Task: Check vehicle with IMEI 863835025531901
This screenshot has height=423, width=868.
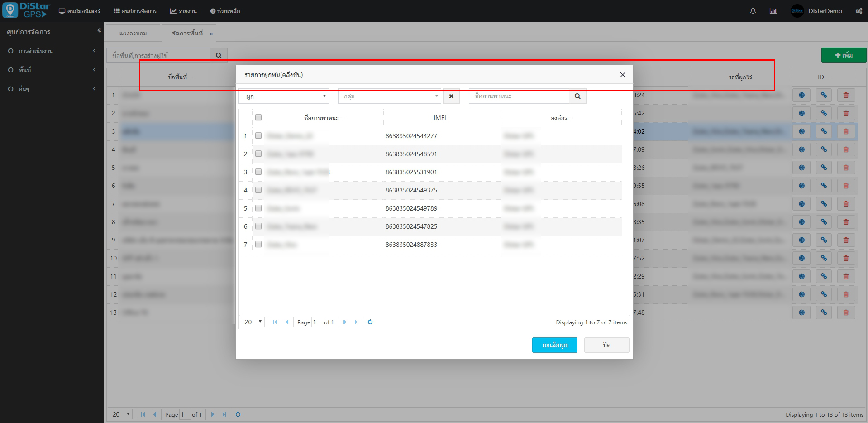Action: tap(258, 172)
